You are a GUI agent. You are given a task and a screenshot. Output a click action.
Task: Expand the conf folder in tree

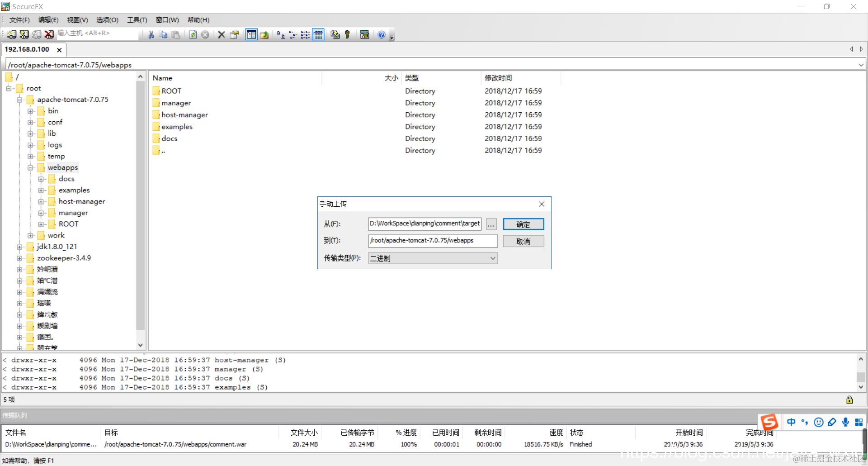click(30, 122)
